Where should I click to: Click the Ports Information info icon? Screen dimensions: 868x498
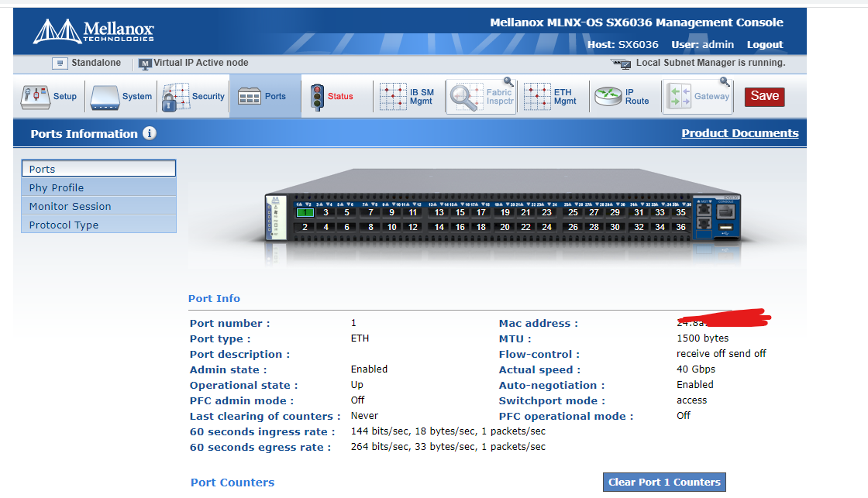(x=150, y=133)
